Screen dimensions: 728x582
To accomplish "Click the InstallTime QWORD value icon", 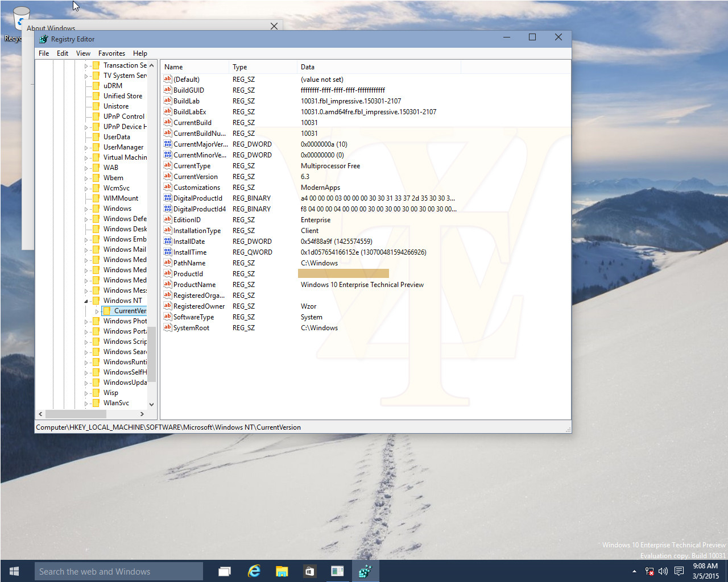I will tap(168, 252).
